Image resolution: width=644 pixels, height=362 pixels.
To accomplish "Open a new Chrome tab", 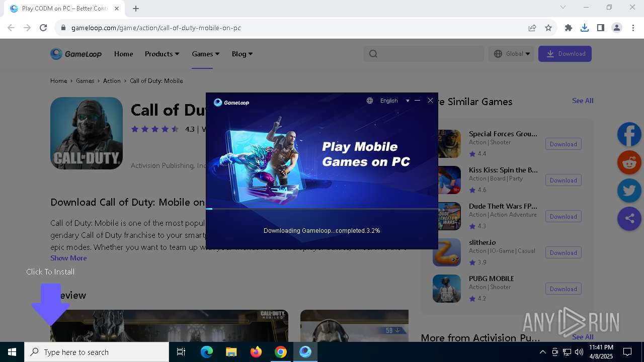I will [136, 9].
